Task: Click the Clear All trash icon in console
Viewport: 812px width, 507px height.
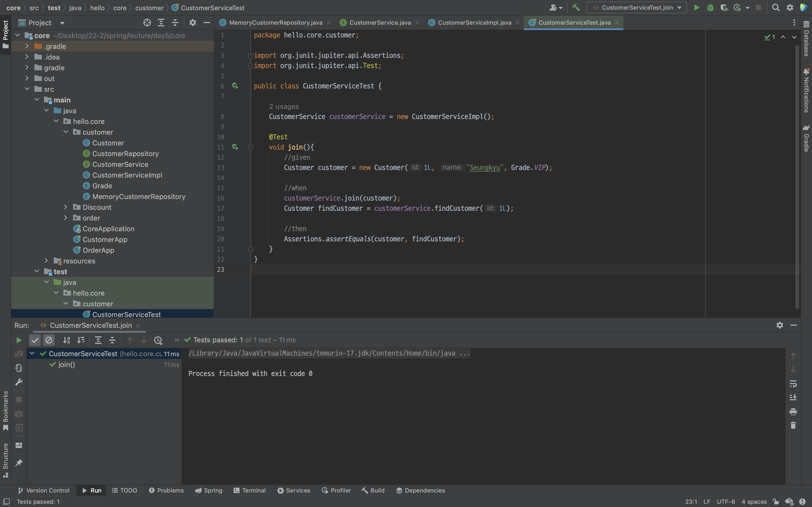Action: (x=793, y=425)
